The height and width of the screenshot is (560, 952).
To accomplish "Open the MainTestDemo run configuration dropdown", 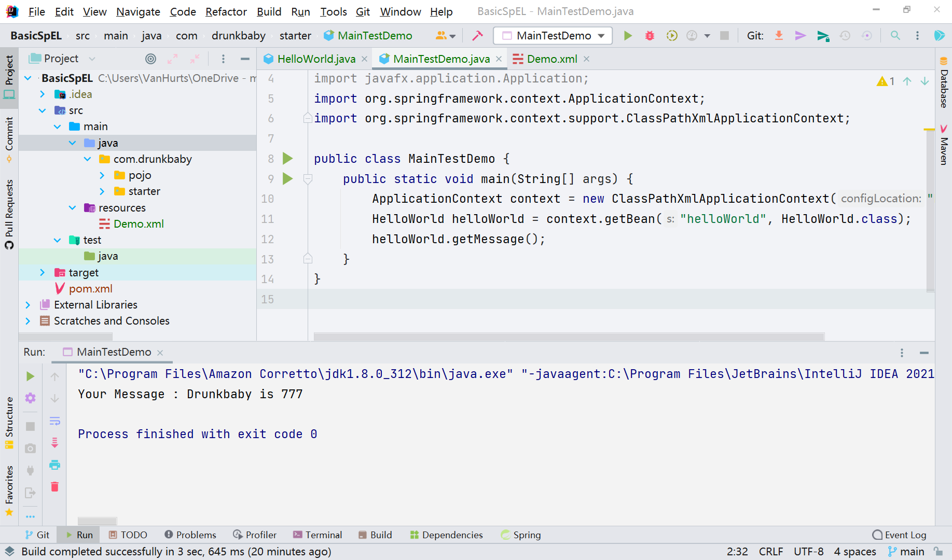I will (x=553, y=36).
